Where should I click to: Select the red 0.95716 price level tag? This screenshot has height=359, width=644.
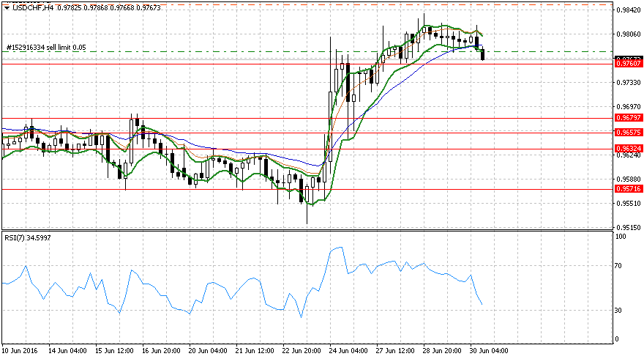pyautogui.click(x=629, y=189)
